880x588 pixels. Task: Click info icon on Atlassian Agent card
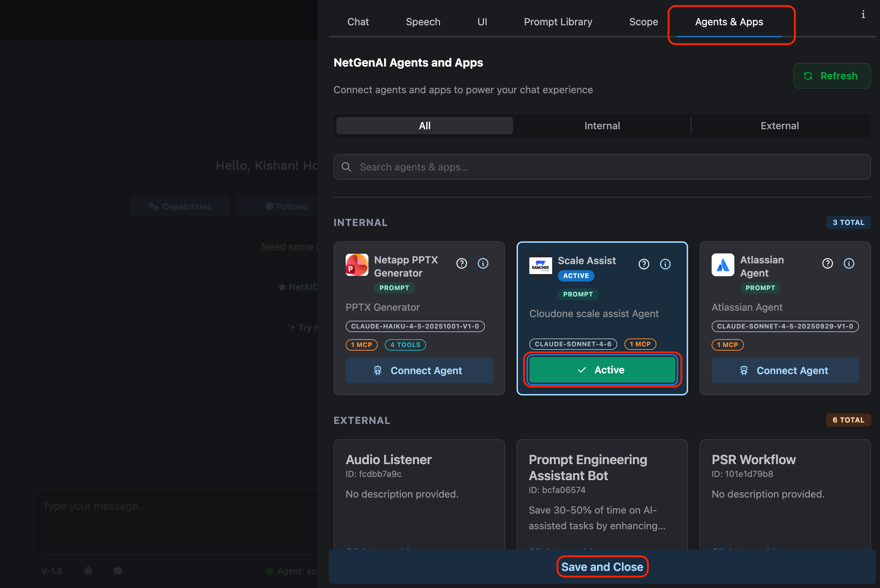(x=849, y=264)
